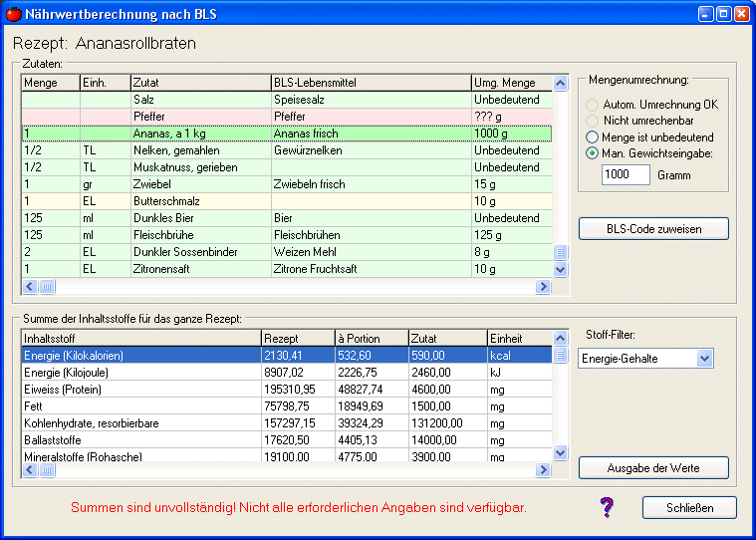Screen dimensions: 756x540
Task: Open the Stoff-Filter dropdown
Action: click(704, 359)
